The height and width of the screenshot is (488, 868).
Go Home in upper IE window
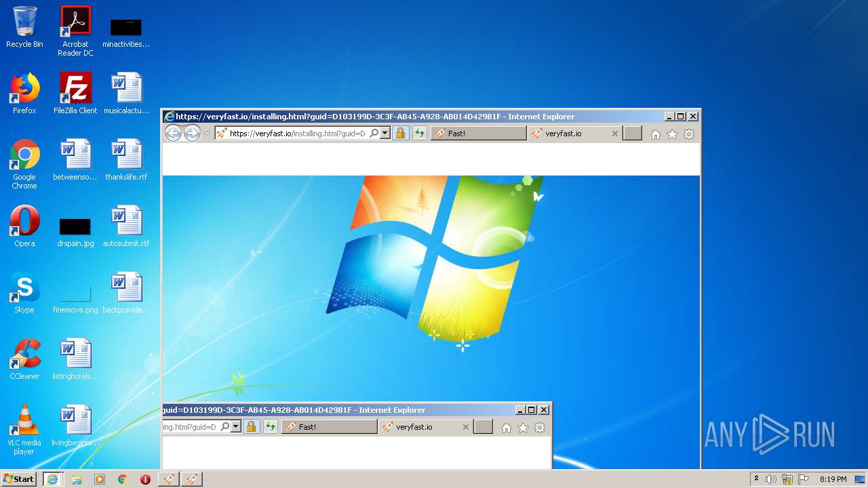point(656,134)
